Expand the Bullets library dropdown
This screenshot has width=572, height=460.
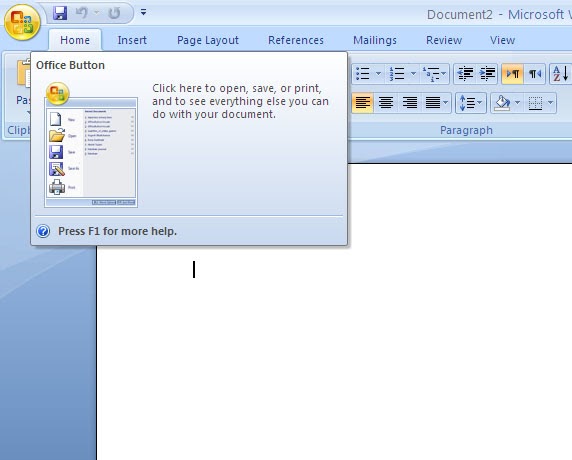tap(378, 74)
